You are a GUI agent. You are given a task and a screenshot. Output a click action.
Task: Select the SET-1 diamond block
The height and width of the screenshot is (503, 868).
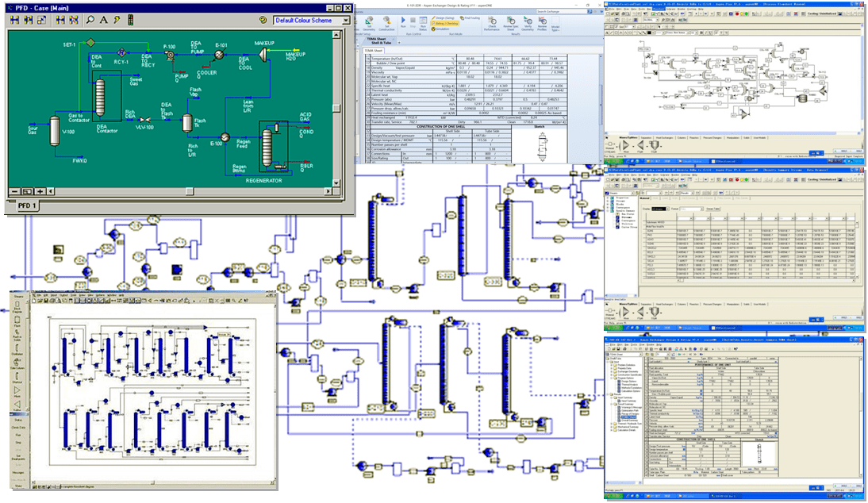pos(90,41)
